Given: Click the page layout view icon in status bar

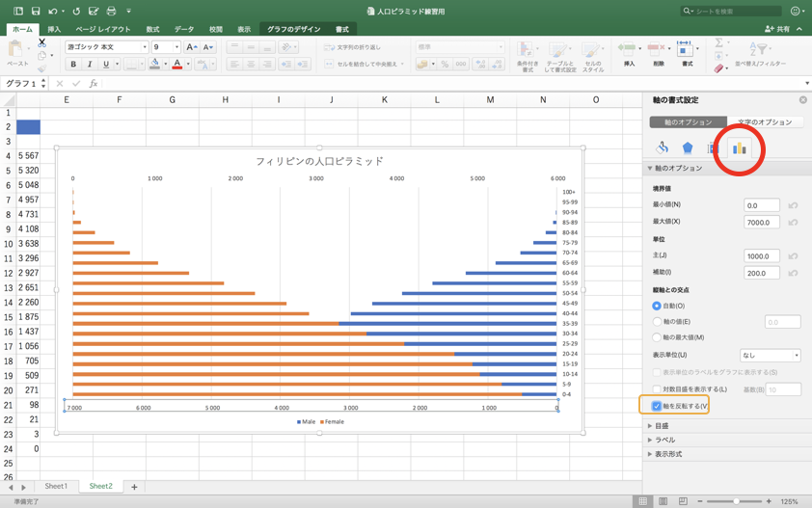Looking at the screenshot, I should [663, 501].
